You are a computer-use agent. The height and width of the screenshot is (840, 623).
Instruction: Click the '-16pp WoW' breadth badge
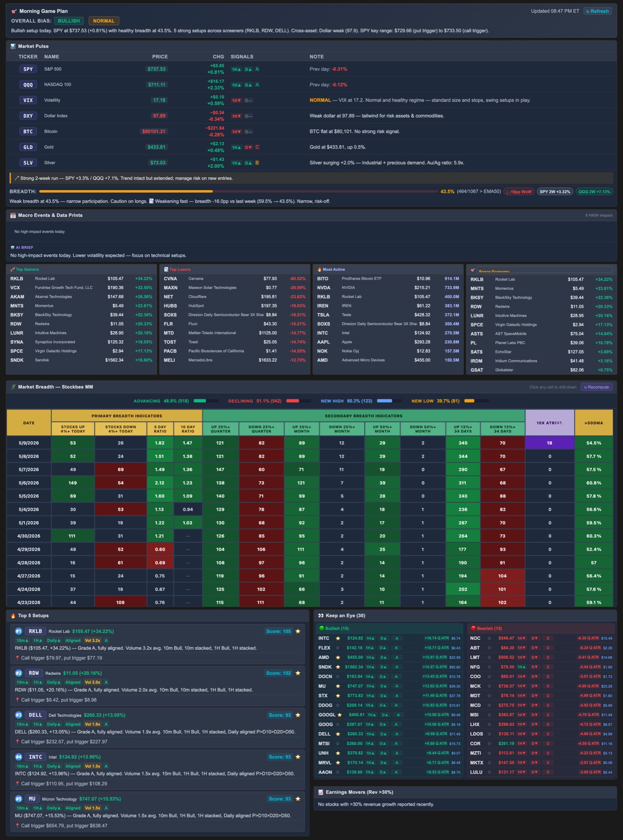point(519,192)
